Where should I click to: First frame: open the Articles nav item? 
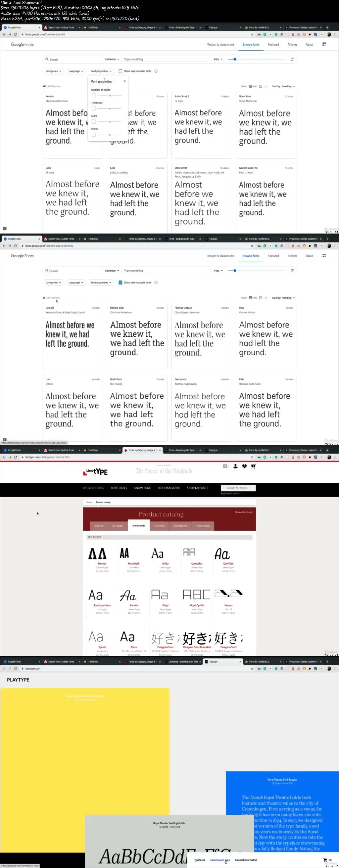click(x=292, y=44)
